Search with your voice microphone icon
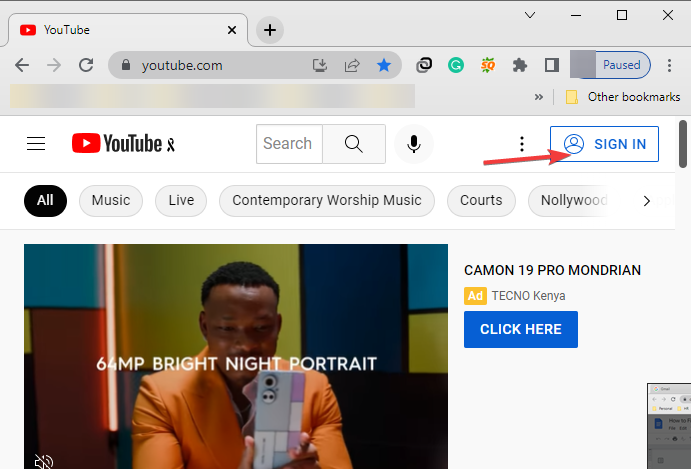The width and height of the screenshot is (691, 469). click(x=413, y=144)
